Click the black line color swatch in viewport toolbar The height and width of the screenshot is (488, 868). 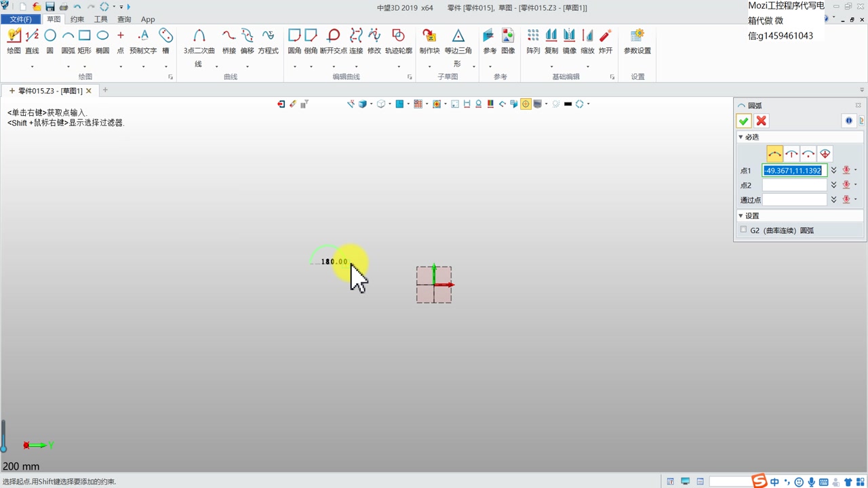pyautogui.click(x=568, y=104)
